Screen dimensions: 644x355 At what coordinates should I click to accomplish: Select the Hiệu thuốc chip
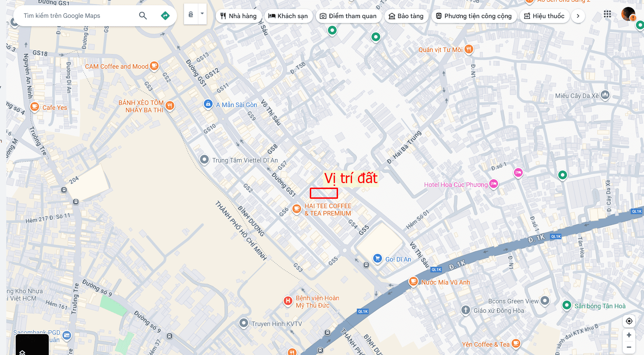point(544,16)
